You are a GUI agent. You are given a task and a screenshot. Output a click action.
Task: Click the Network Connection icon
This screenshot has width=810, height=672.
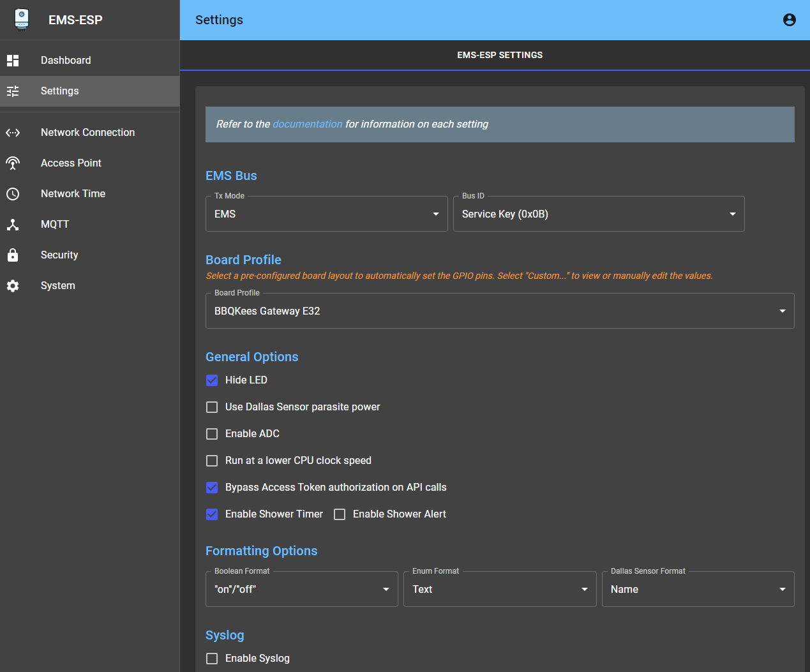click(x=13, y=133)
